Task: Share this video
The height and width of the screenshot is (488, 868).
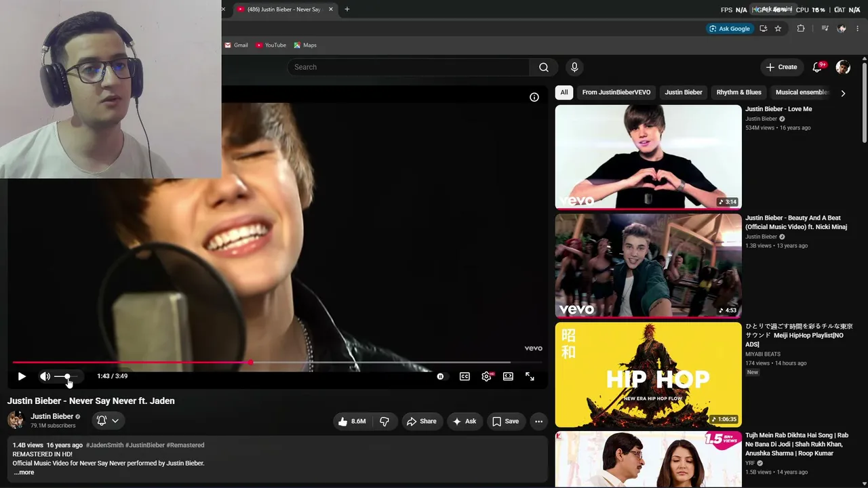Action: [421, 421]
